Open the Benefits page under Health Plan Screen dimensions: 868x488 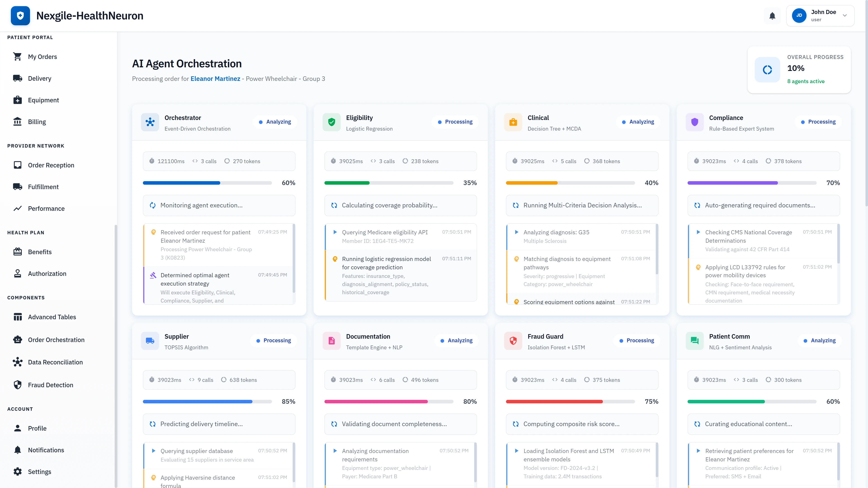[x=39, y=252]
